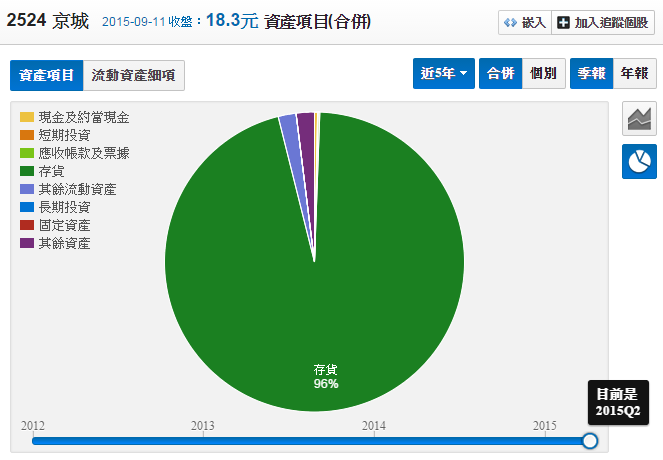Click the timeline slider handle at 2015Q2
This screenshot has height=460, width=663.
tap(589, 441)
